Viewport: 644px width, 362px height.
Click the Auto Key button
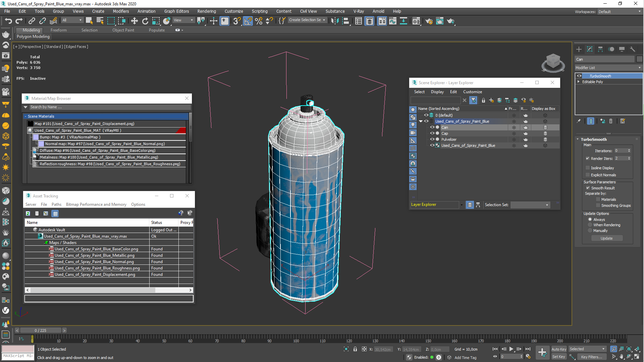[x=558, y=349]
